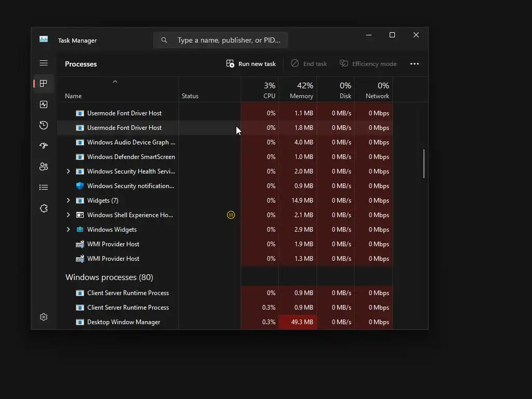Toggle sort direction arrow above Name column
This screenshot has height=399, width=532.
pyautogui.click(x=115, y=82)
